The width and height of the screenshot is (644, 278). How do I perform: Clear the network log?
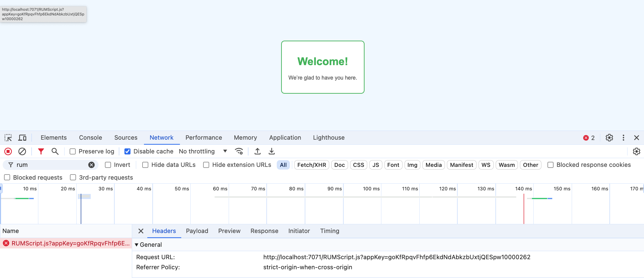[x=22, y=151]
